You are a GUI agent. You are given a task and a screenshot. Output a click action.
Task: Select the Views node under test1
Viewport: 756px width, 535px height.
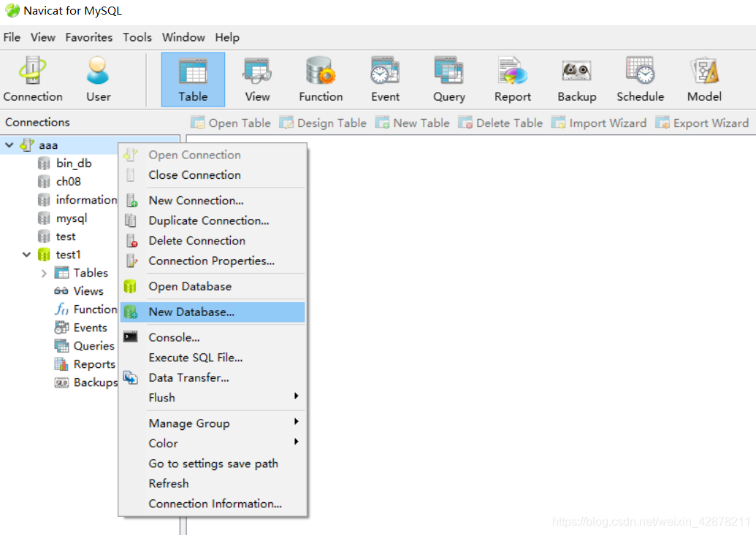click(x=88, y=291)
